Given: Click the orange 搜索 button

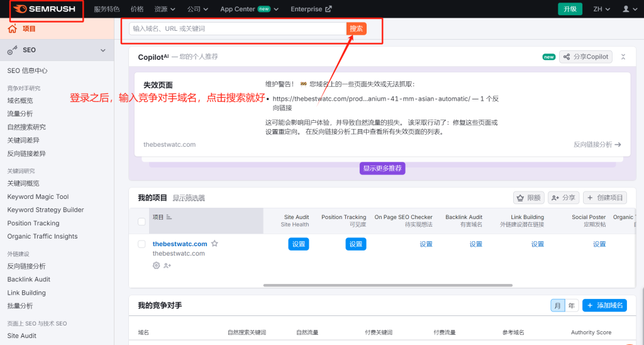Looking at the screenshot, I should (356, 29).
